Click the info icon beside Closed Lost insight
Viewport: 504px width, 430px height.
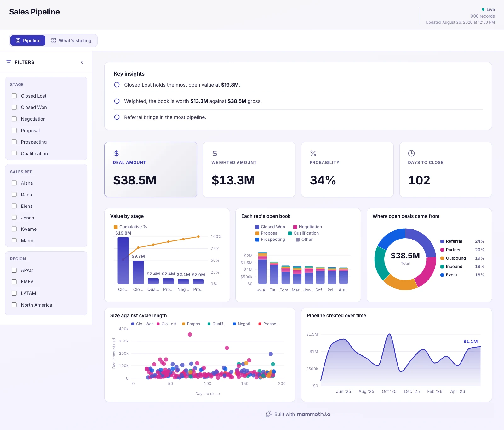(117, 85)
